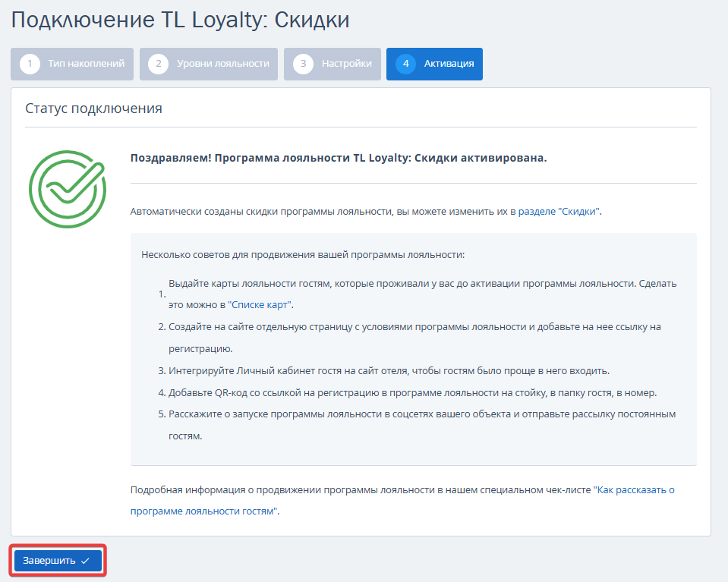Click tip 2 about Создайте на сайте отдельную страницу
Viewport: 728px width, 582px height.
point(414,338)
